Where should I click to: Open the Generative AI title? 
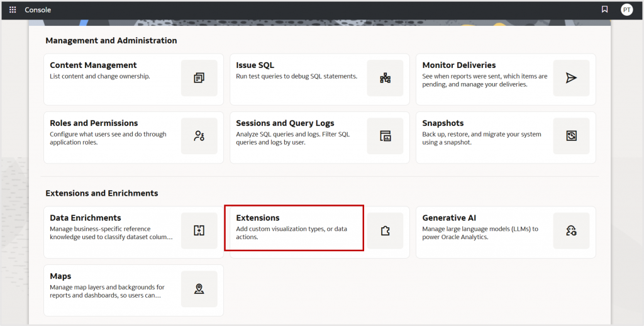point(449,218)
